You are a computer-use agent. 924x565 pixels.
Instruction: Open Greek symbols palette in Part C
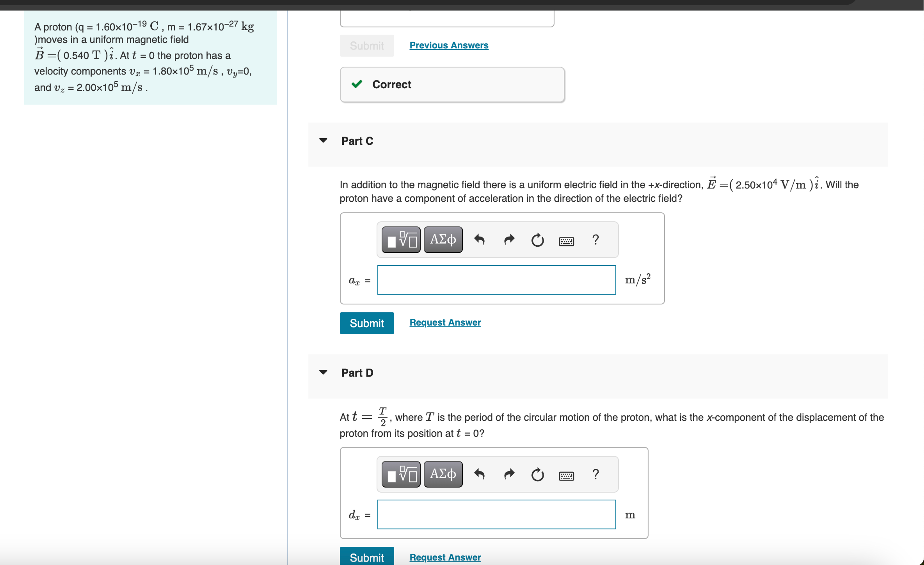click(x=443, y=240)
